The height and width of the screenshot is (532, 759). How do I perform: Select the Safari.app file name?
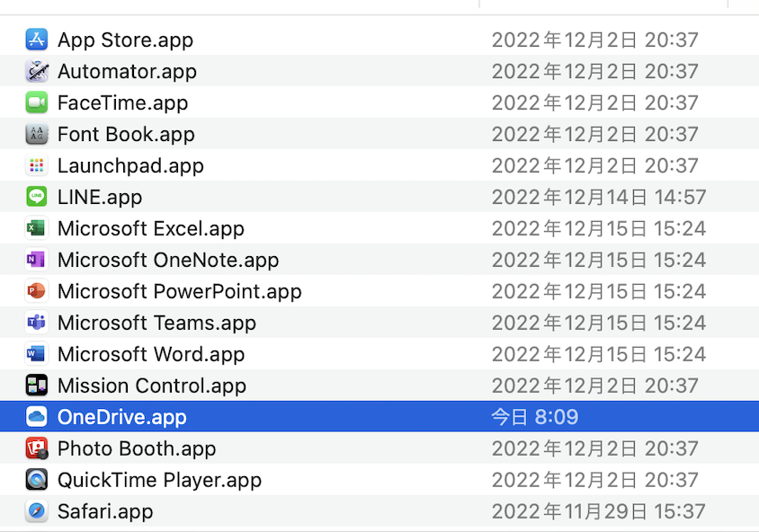(x=105, y=511)
